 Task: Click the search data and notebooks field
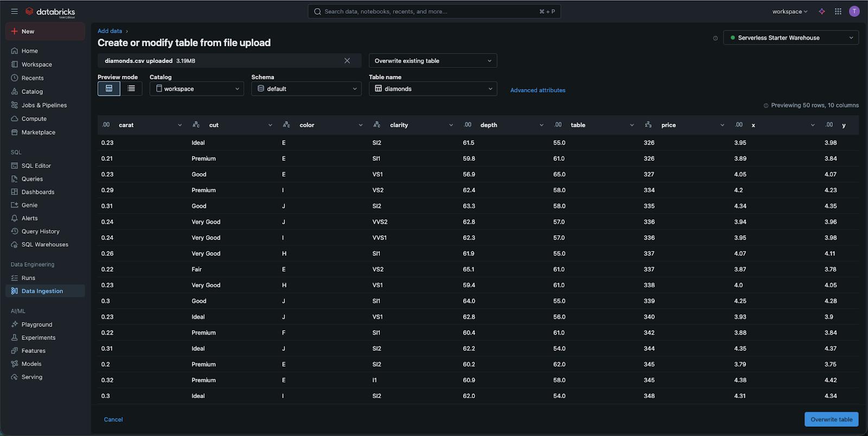point(434,11)
